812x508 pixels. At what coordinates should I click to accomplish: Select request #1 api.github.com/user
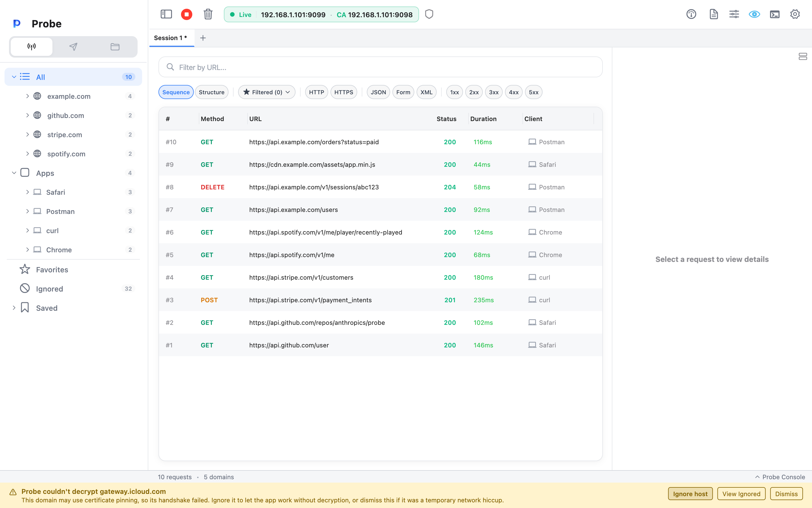point(381,345)
